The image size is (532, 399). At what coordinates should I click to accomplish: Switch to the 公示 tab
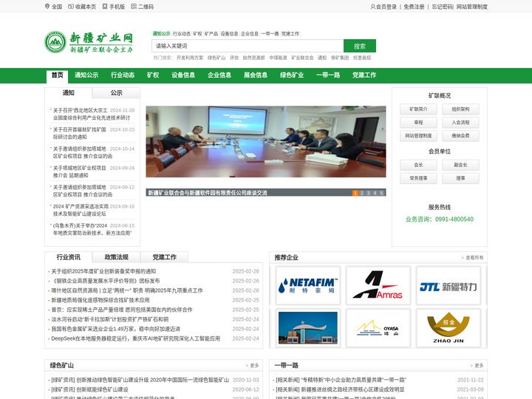click(116, 92)
